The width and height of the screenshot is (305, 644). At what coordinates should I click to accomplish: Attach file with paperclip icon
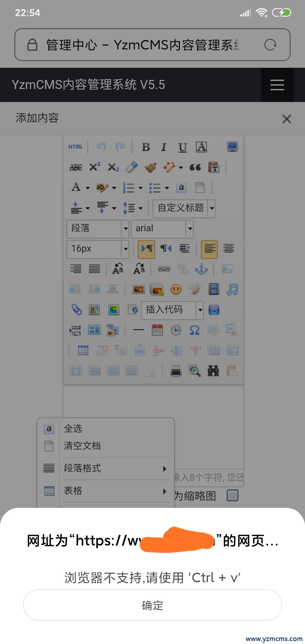coord(76,310)
